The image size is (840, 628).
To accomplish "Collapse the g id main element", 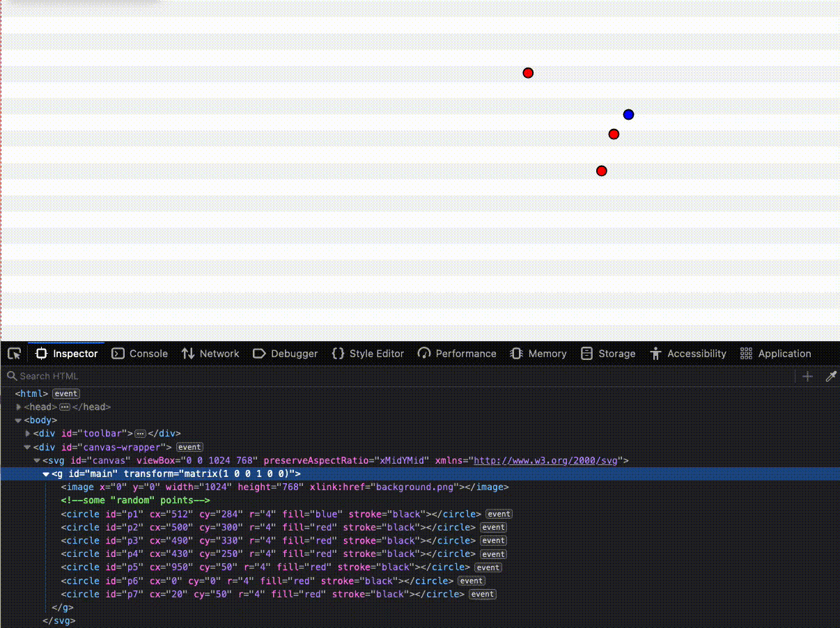I will [x=46, y=473].
